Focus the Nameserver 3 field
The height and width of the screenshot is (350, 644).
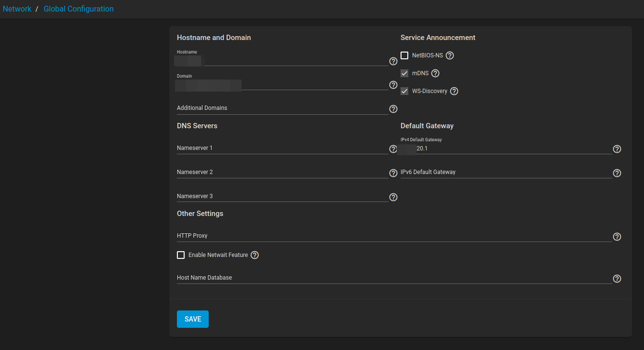point(282,197)
